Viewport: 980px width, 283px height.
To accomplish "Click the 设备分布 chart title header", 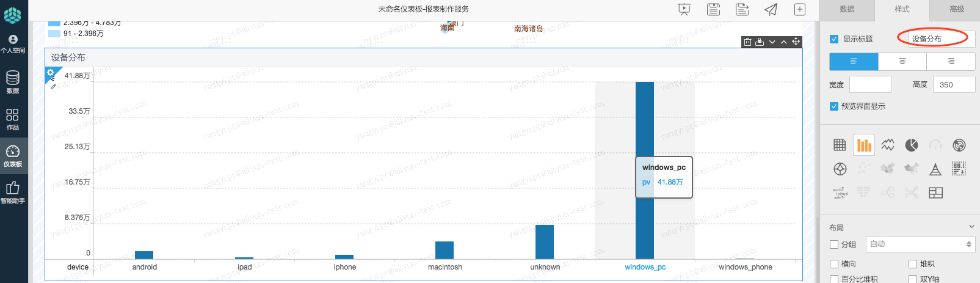I will click(68, 57).
